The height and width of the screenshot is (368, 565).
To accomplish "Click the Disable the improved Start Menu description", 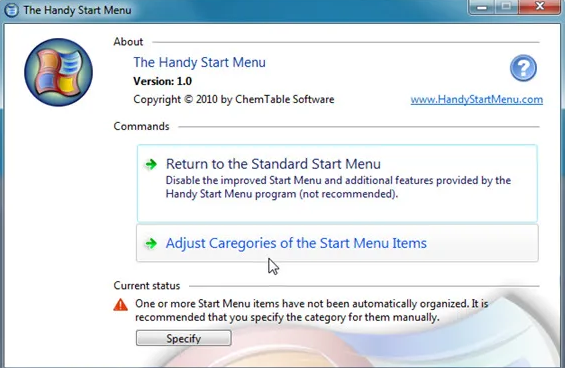I will pos(338,187).
